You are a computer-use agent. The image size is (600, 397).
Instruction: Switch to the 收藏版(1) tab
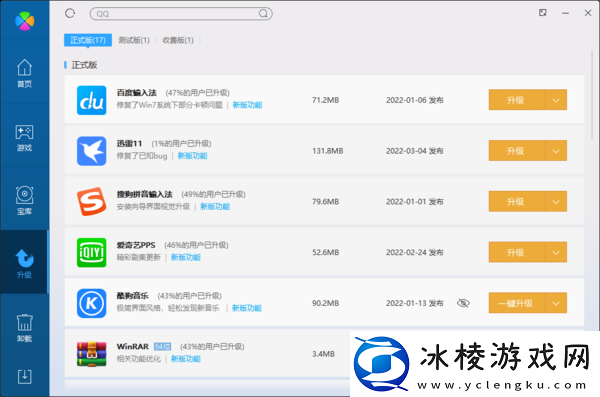pos(178,40)
